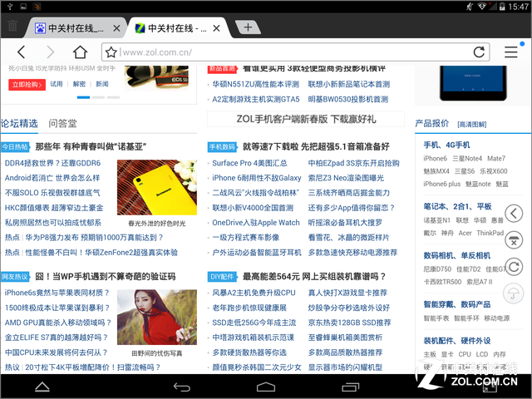Viewport: 532px width, 399px height.
Task: Open the 装机配件、硬件外设 category
Action: tap(456, 341)
